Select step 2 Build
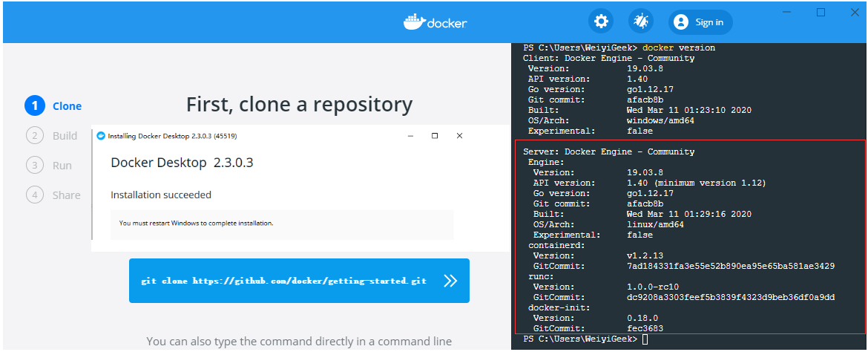The width and height of the screenshot is (868, 352). 51,136
